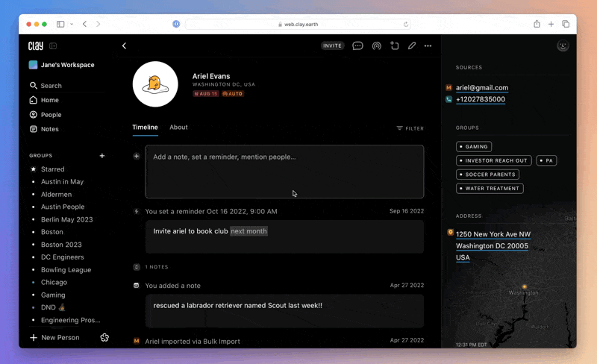Show Safari tab overview

[x=566, y=24]
